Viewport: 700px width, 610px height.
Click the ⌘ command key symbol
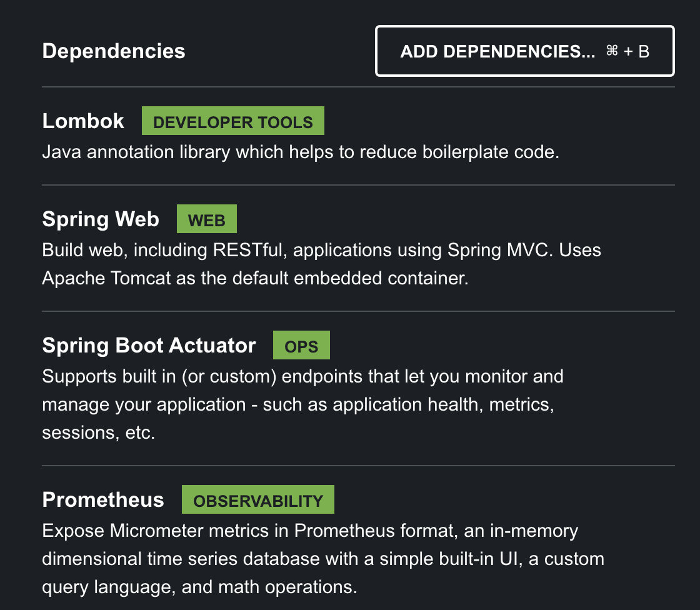coord(612,51)
